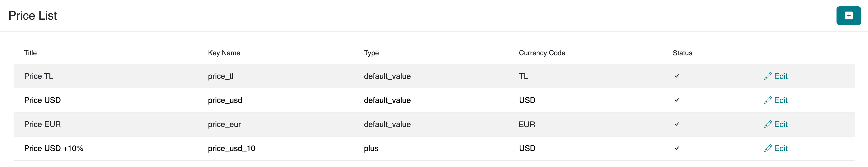This screenshot has height=167, width=868.
Task: Click the Key Name column header
Action: [224, 53]
